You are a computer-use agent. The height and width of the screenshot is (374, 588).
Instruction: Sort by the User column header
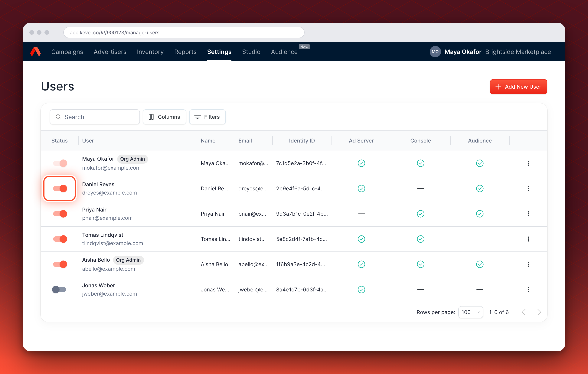tap(88, 140)
